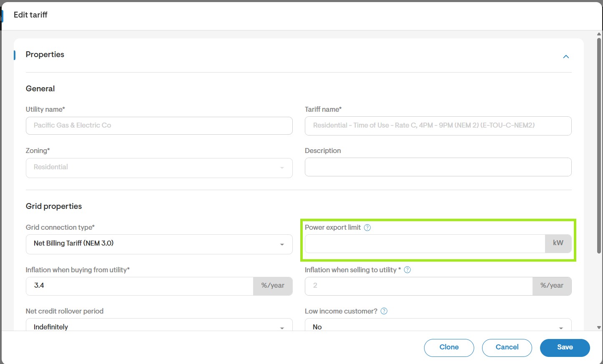Viewport: 603px width, 364px height.
Task: Click the dialog's vertical scrollbar
Action: (599, 145)
